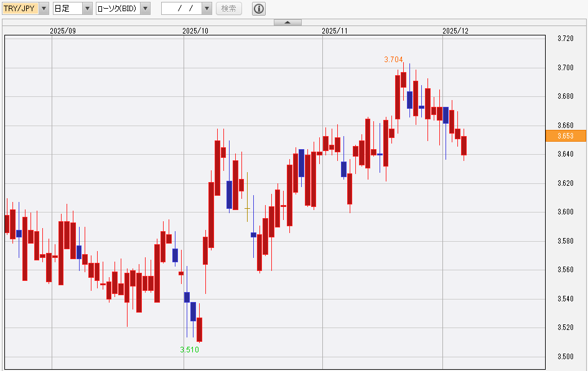Click the 2025/10 date axis label

coord(195,31)
